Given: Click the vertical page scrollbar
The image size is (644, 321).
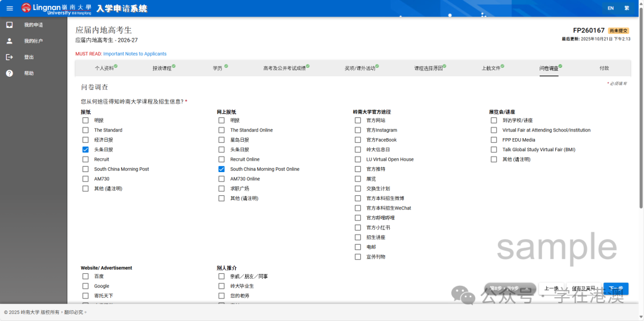Looking at the screenshot, I should [x=641, y=119].
